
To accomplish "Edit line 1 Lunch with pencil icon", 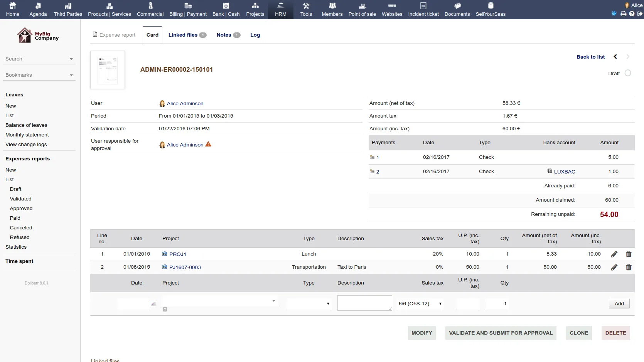I will (614, 254).
